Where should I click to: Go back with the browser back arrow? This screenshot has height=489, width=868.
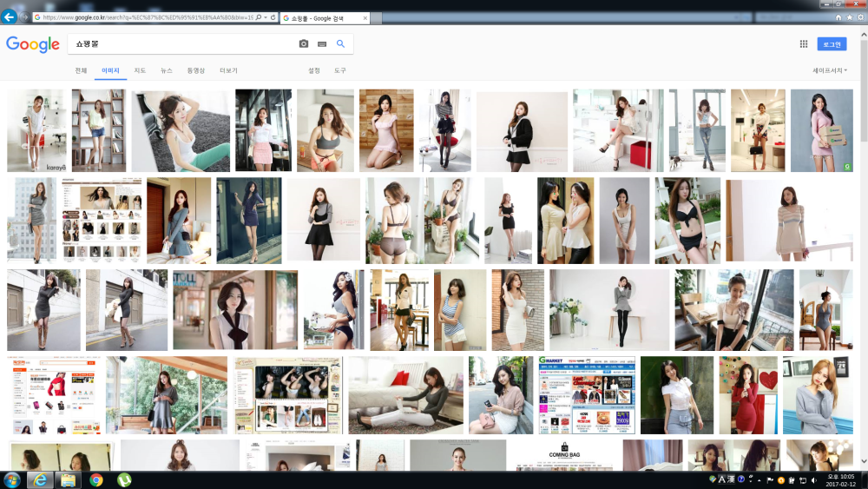[9, 17]
